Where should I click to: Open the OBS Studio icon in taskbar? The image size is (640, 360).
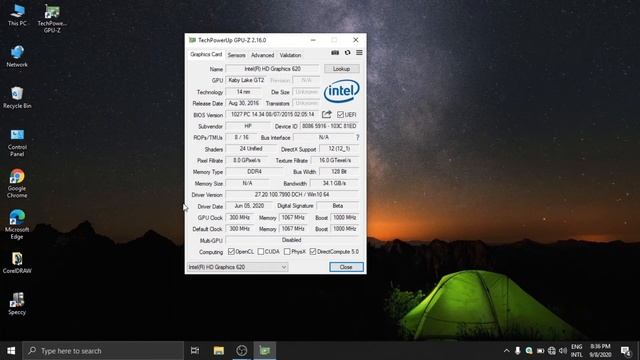tap(242, 351)
